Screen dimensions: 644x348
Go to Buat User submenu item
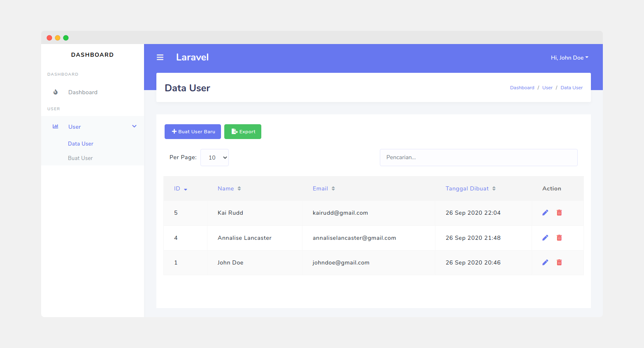pos(80,158)
